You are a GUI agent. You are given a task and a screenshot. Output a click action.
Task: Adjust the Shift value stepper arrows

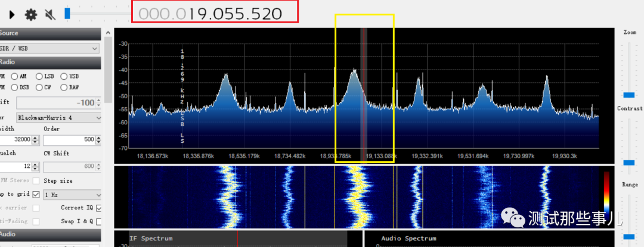98,103
